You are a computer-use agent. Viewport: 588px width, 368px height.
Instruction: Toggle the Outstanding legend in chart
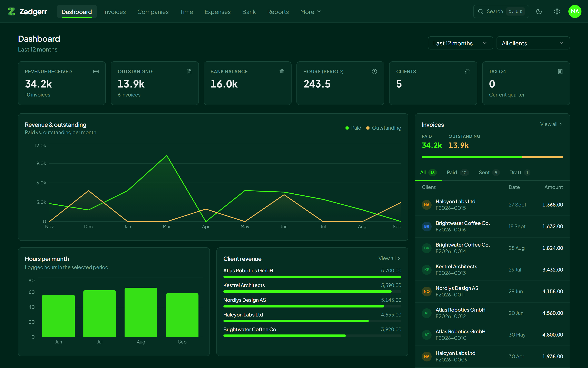tap(384, 128)
